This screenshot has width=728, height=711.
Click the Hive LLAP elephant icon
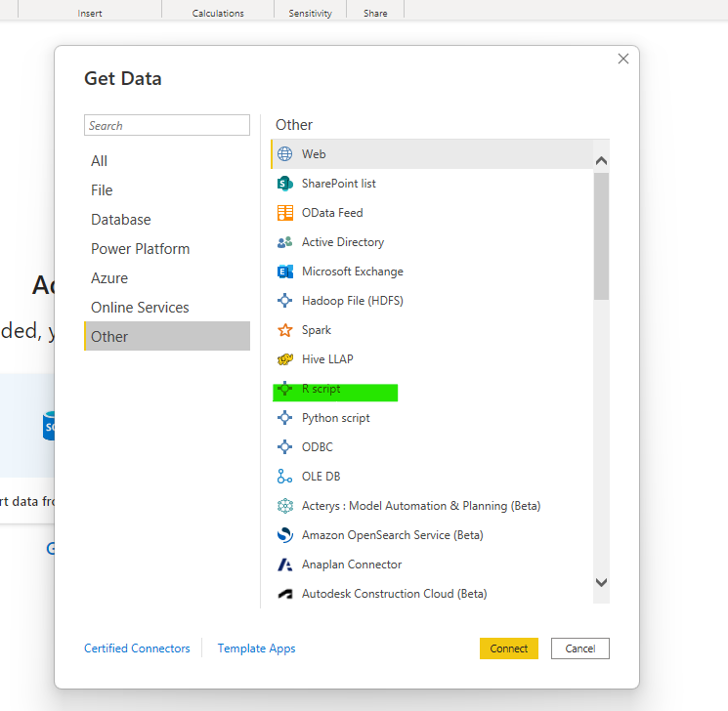tap(285, 359)
